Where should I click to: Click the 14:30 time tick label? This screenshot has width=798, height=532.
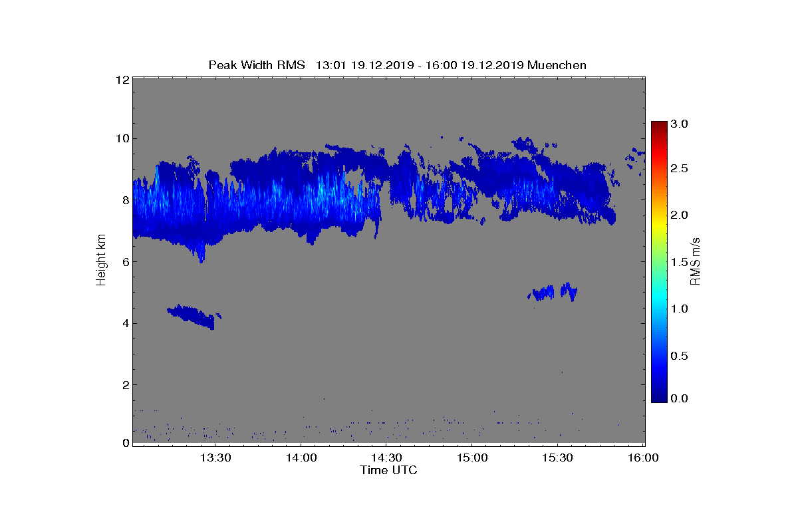[x=386, y=458]
